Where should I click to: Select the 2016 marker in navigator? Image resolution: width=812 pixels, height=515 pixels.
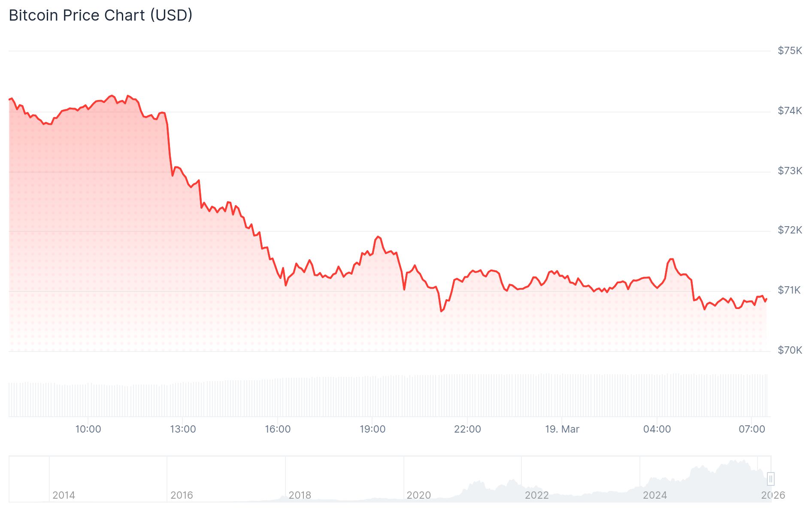(x=182, y=495)
